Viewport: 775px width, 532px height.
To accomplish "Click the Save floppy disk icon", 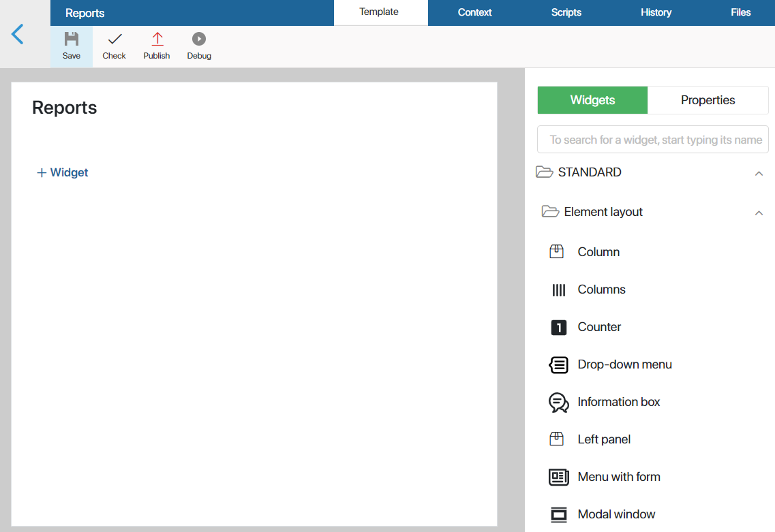I will [72, 39].
